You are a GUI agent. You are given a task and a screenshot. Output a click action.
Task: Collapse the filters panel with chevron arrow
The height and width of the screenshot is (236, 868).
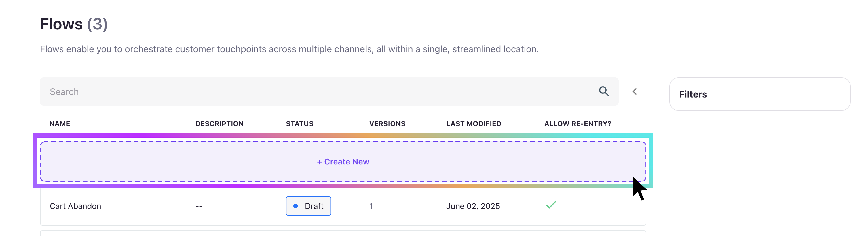(635, 91)
